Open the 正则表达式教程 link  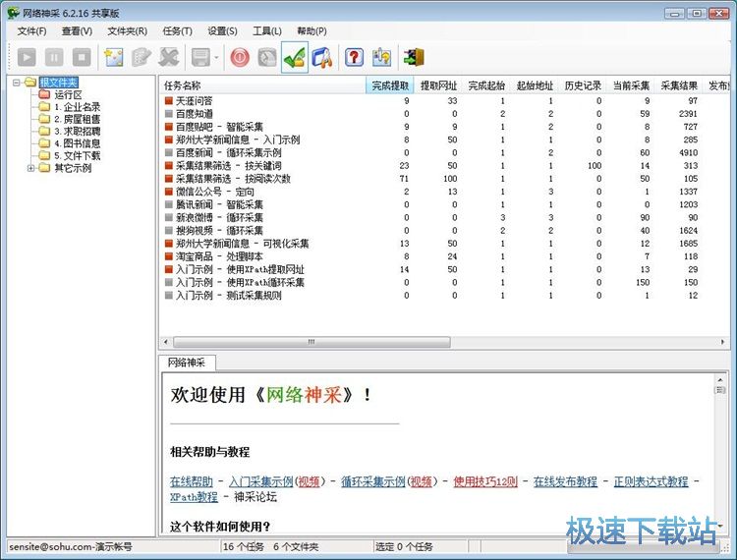[x=651, y=481]
